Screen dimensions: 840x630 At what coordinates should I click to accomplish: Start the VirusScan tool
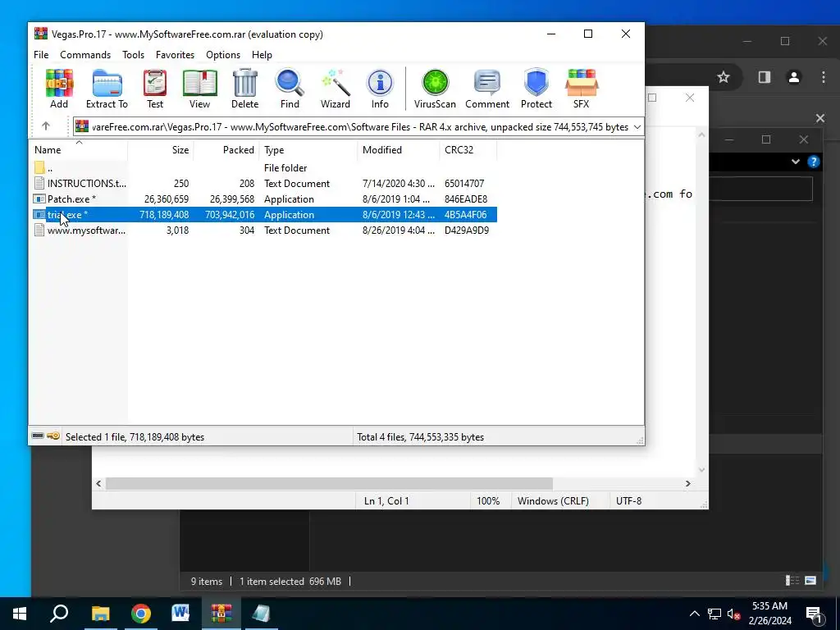point(435,89)
